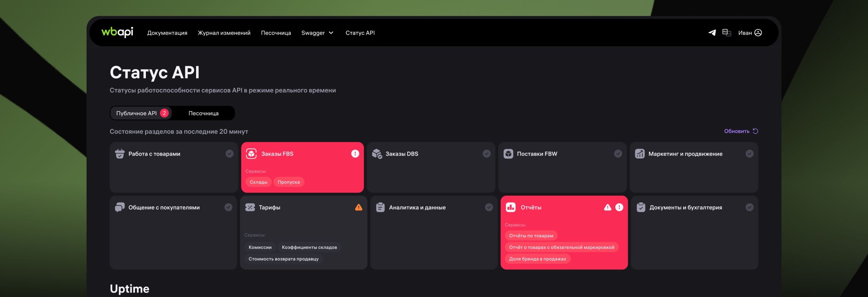Click the Маркетинг и продвижение icon
The height and width of the screenshot is (297, 868).
[640, 154]
